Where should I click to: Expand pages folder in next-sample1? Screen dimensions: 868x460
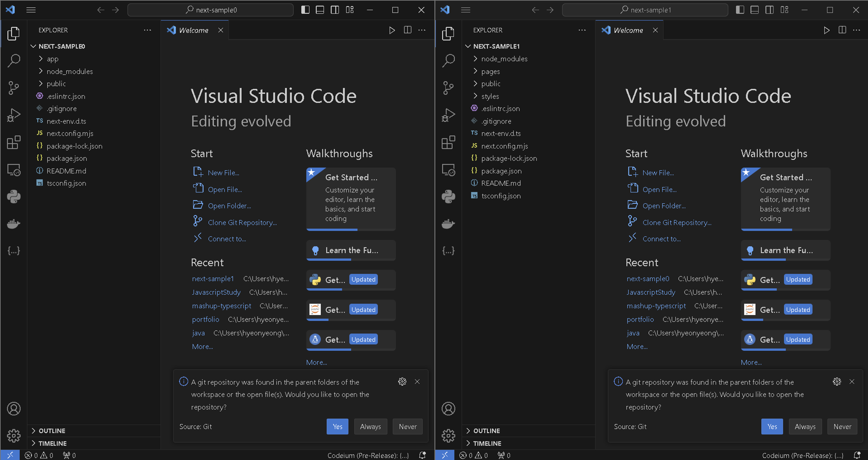tap(529, 71)
